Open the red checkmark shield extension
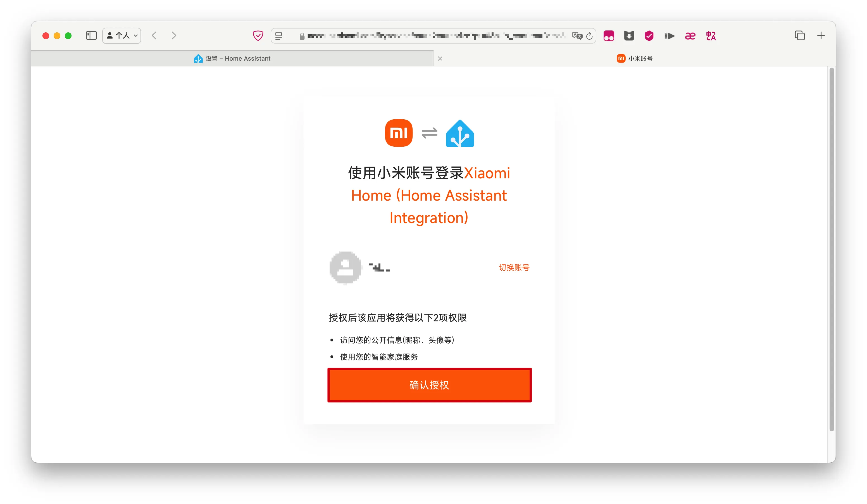867x504 pixels. point(649,36)
